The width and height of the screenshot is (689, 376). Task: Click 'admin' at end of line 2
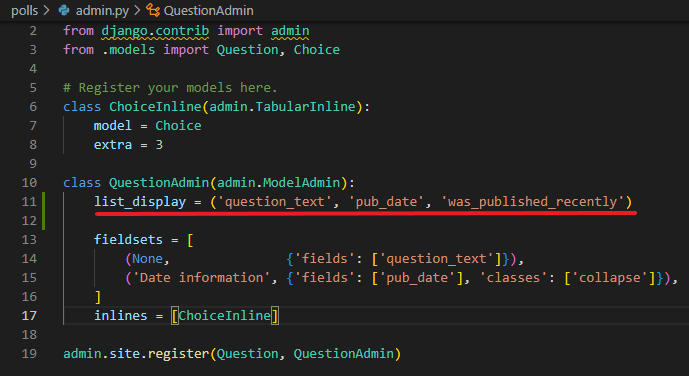coord(290,31)
